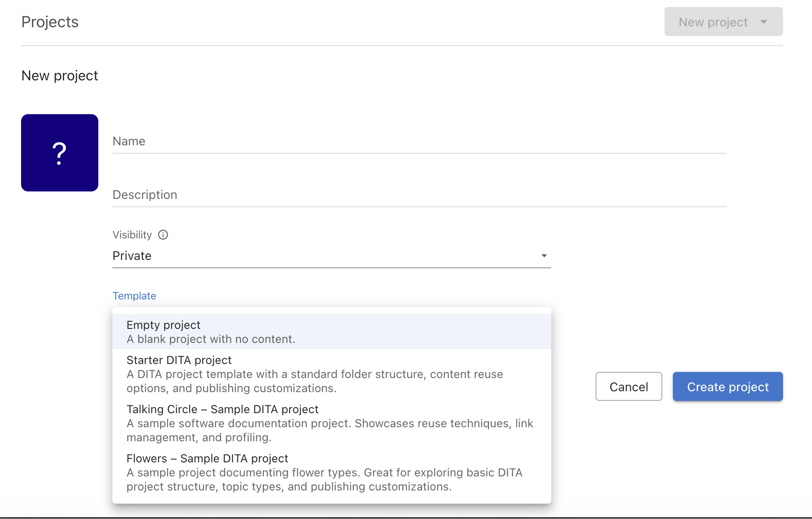Click "A blank project with no content" description
Screen dimensions: 812x519
(211, 339)
